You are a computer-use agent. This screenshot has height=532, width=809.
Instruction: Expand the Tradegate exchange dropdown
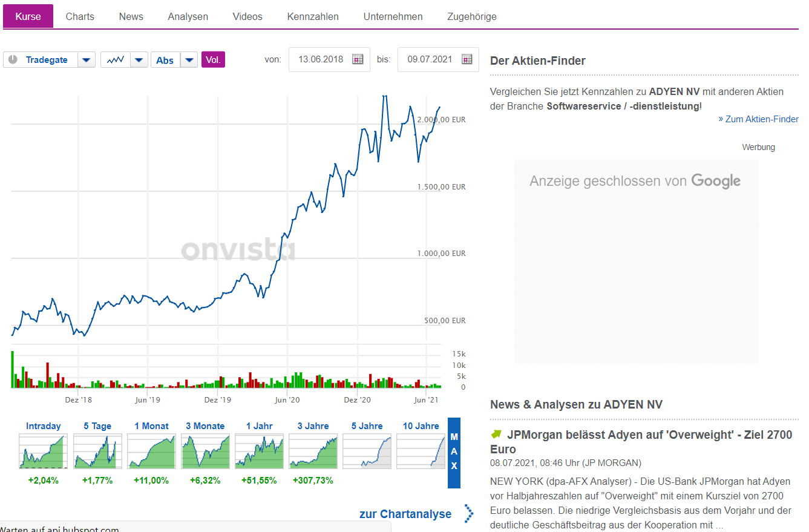pyautogui.click(x=87, y=59)
